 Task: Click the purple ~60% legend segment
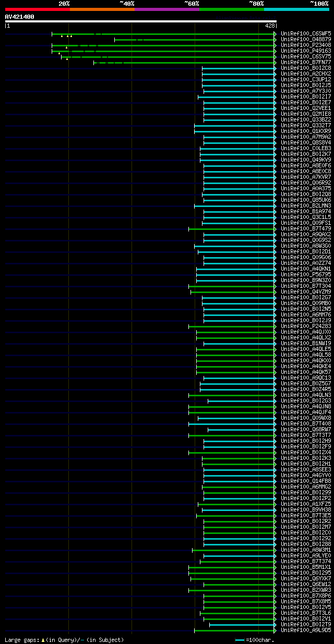(166, 9)
